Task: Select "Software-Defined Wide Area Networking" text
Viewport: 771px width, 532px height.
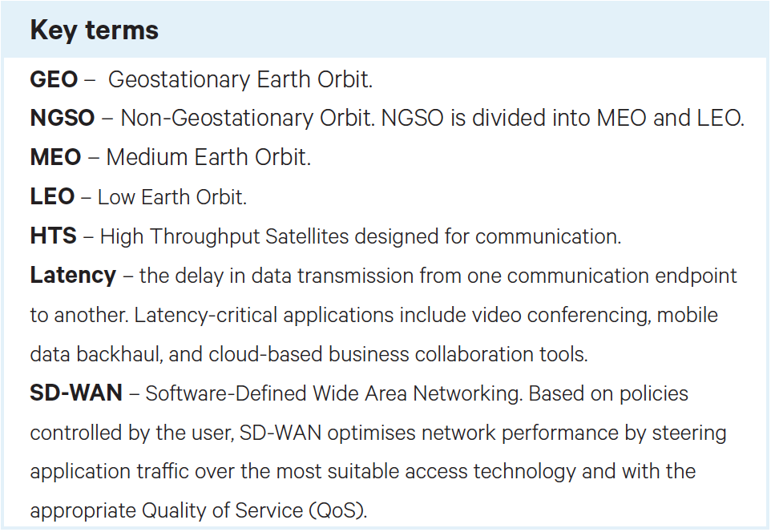Action: click(x=333, y=393)
